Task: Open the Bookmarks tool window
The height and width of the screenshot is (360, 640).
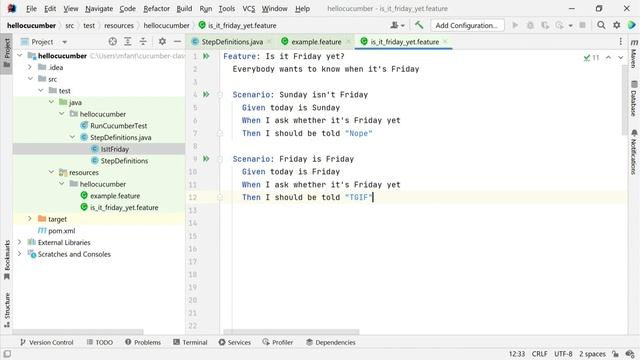Action: coord(7,260)
